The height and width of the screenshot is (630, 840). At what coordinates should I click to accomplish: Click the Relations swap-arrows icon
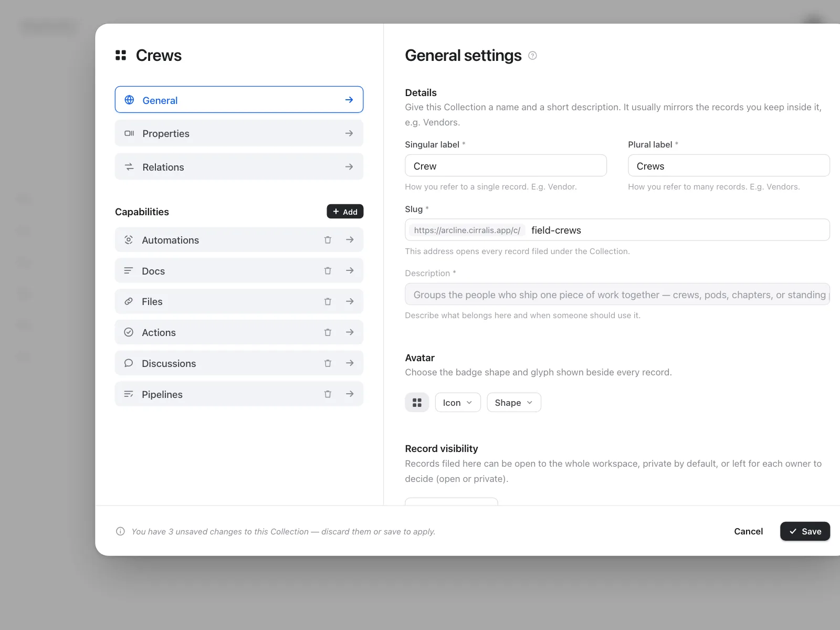click(x=129, y=167)
